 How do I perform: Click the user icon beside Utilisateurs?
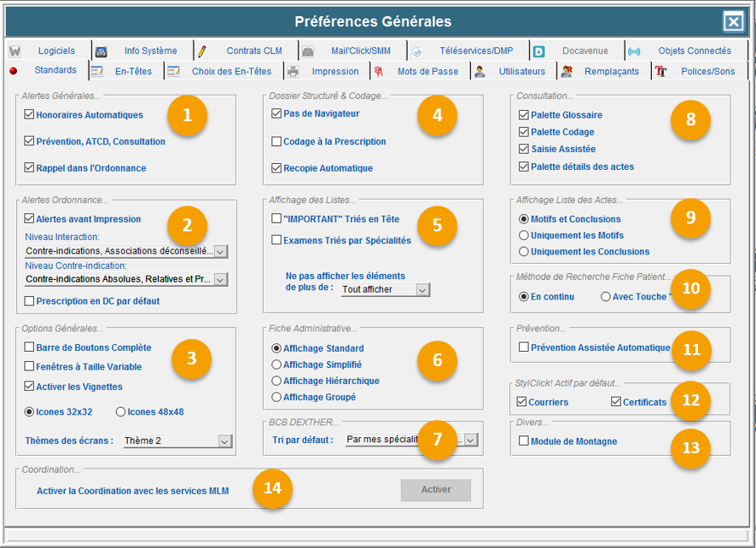coord(480,72)
